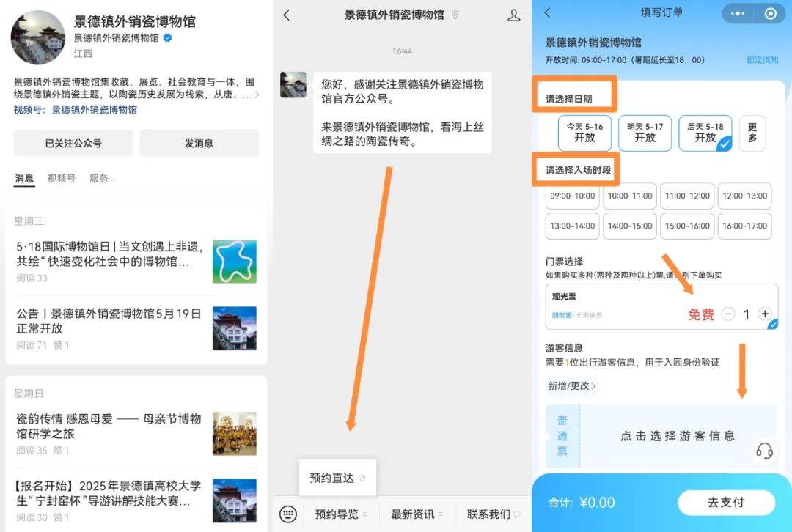Open the customer service headset icon
792x532 pixels.
[x=764, y=451]
